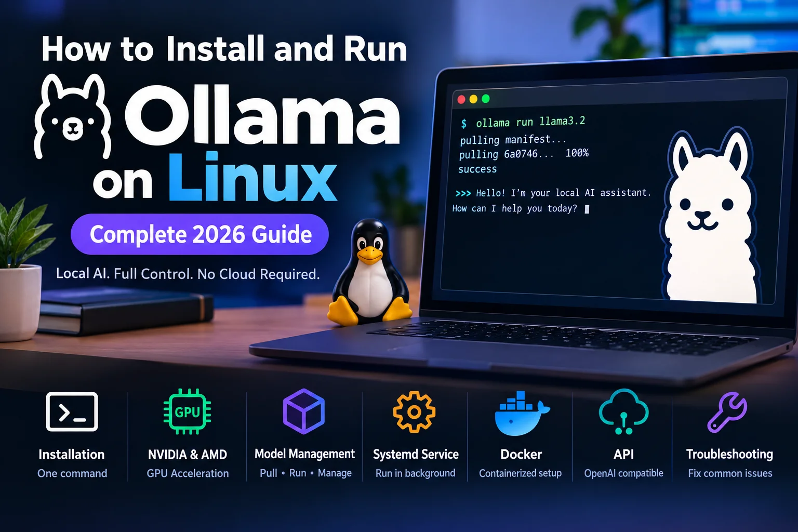Select the large white "Ollama" title word
This screenshot has height=532, width=798.
[262, 114]
